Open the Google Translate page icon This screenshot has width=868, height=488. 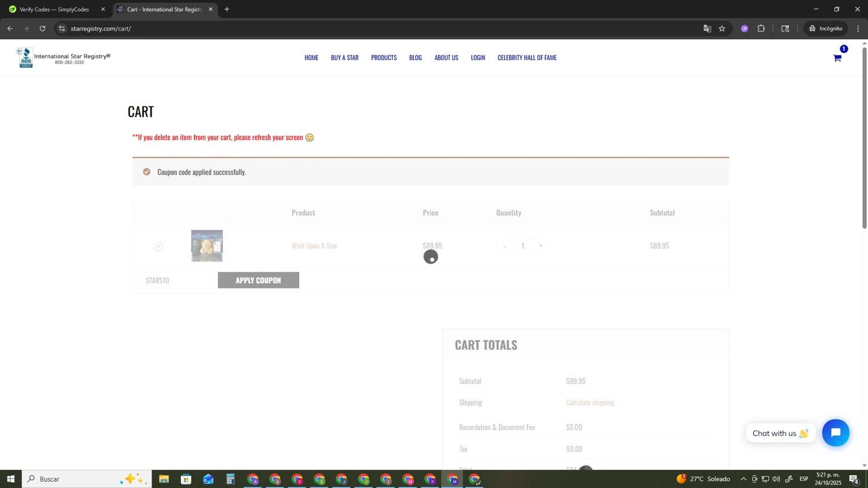tap(707, 28)
